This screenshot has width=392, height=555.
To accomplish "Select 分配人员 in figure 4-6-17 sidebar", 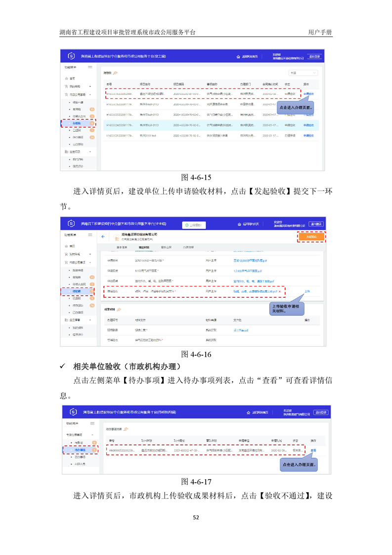I will coord(80,463).
